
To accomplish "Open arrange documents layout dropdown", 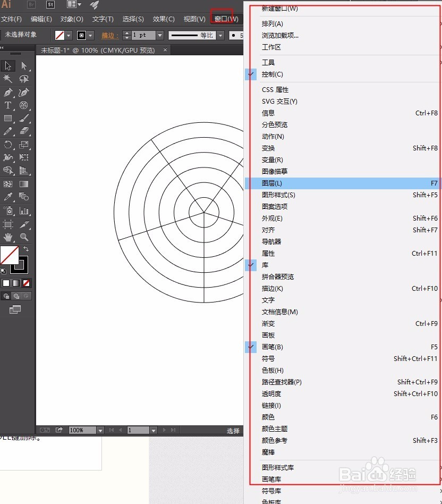I will (74, 4).
